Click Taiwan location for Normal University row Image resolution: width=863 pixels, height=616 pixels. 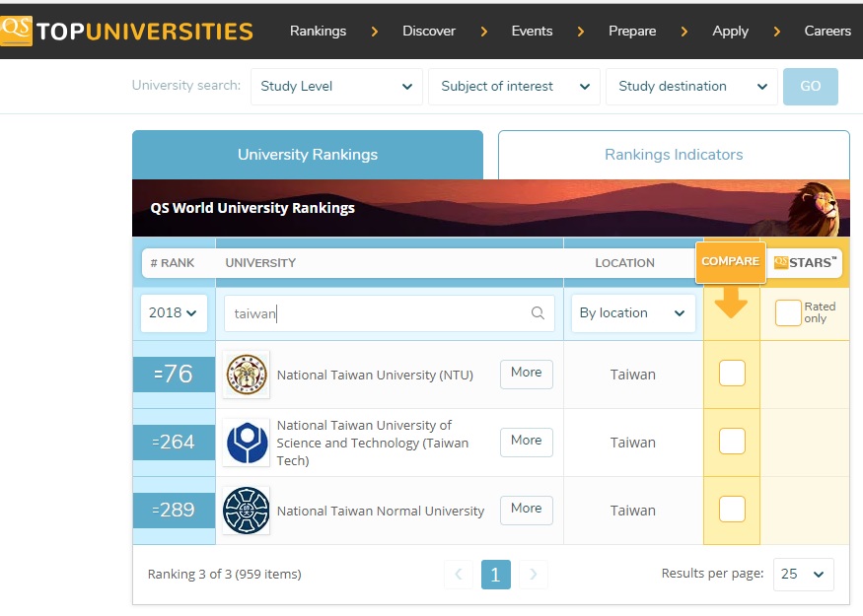(633, 511)
